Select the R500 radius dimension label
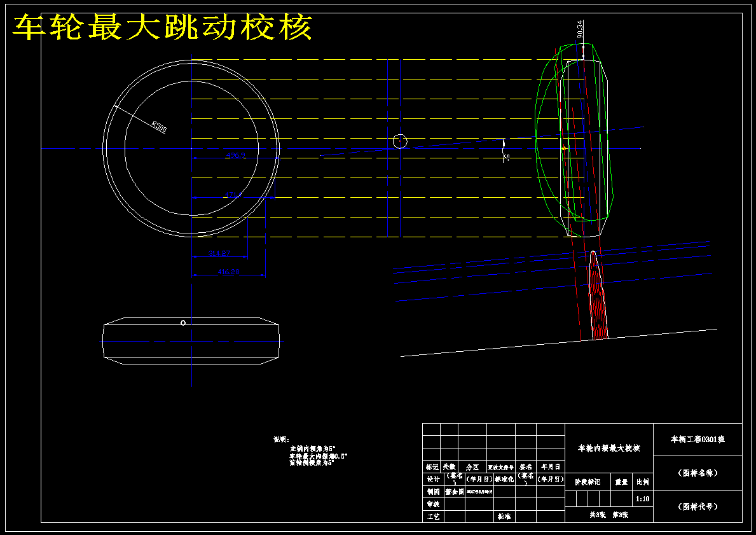This screenshot has height=535, width=756. pyautogui.click(x=159, y=127)
